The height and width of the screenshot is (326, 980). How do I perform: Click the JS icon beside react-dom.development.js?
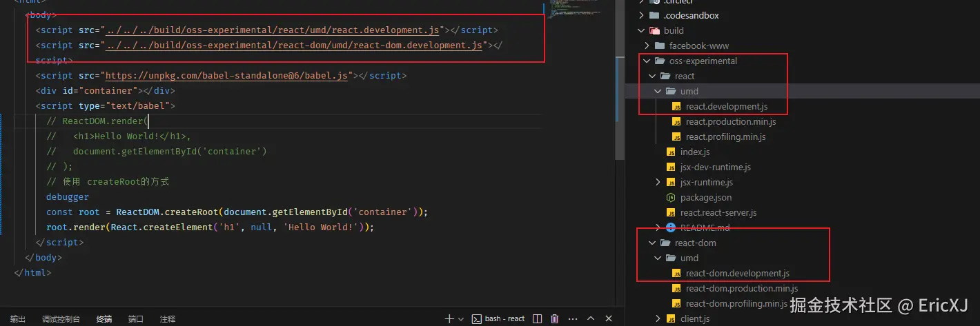click(676, 273)
